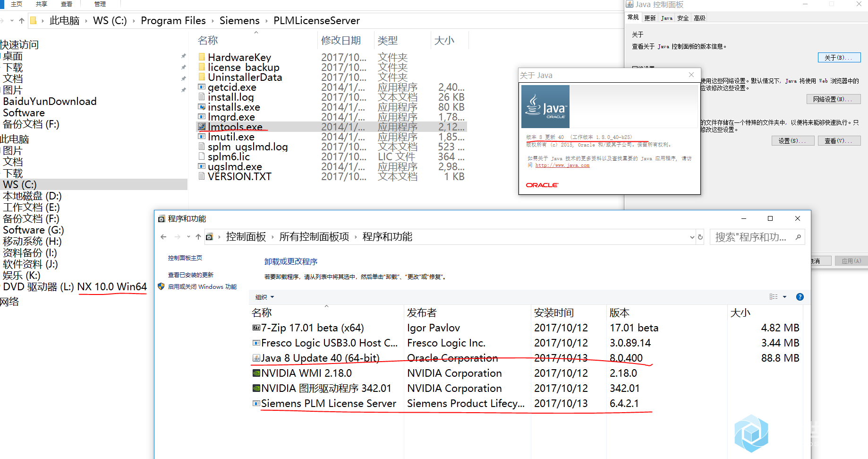
Task: Click the up arrow in file explorer
Action: pos(22,21)
